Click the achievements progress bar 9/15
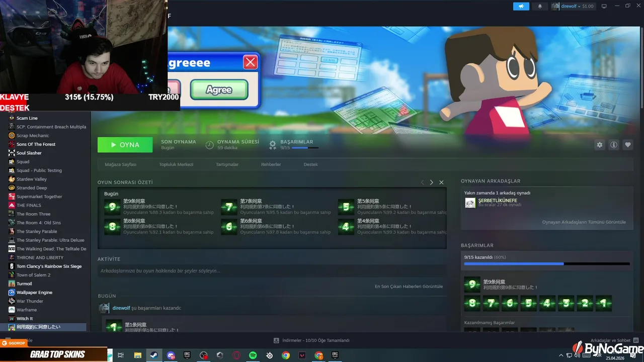644x362 pixels. pos(546,263)
